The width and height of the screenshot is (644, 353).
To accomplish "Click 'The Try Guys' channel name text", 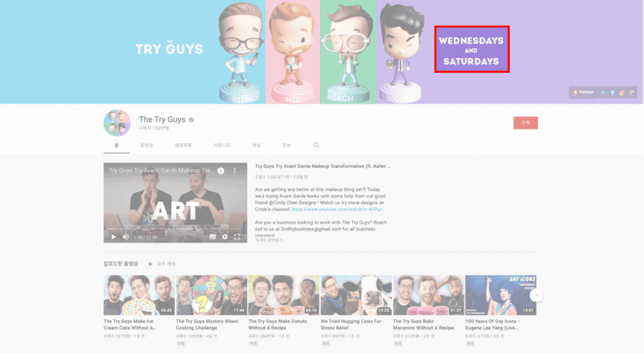I will point(162,119).
